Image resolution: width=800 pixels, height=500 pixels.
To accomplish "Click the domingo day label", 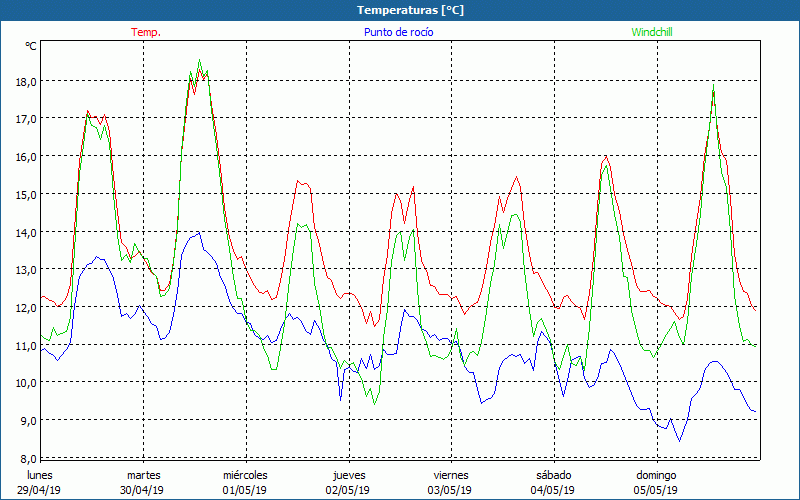I will [x=656, y=475].
